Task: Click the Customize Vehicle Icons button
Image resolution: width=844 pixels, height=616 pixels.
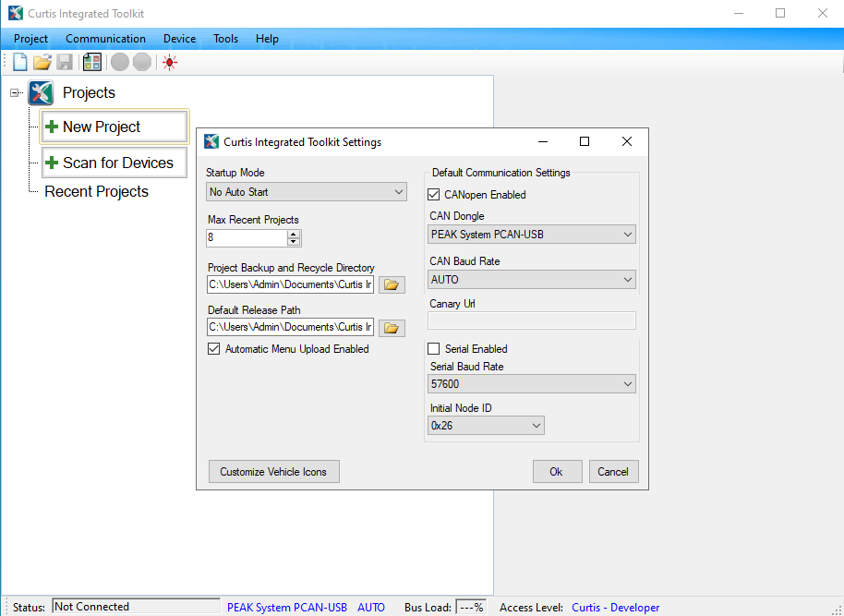Action: tap(273, 471)
